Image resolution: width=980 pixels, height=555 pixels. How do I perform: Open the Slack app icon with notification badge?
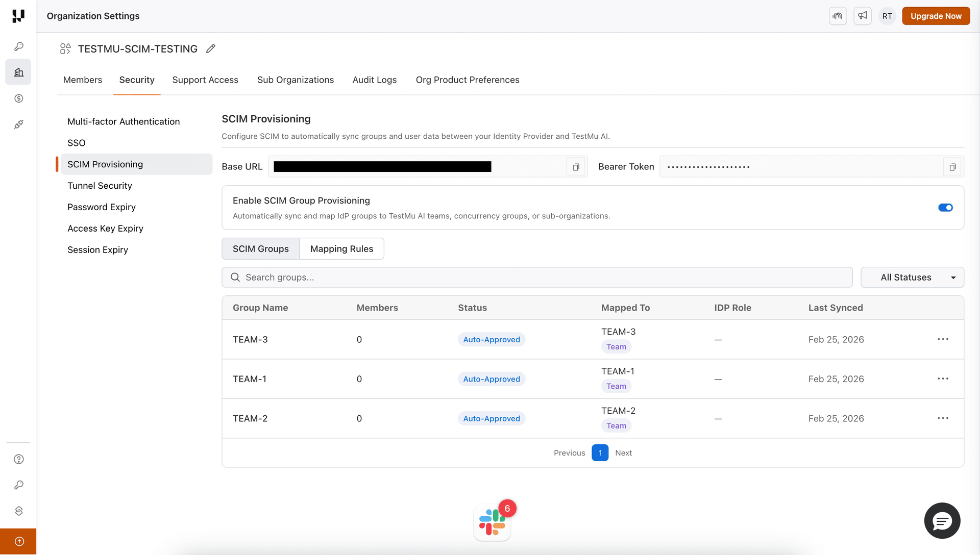pyautogui.click(x=492, y=521)
